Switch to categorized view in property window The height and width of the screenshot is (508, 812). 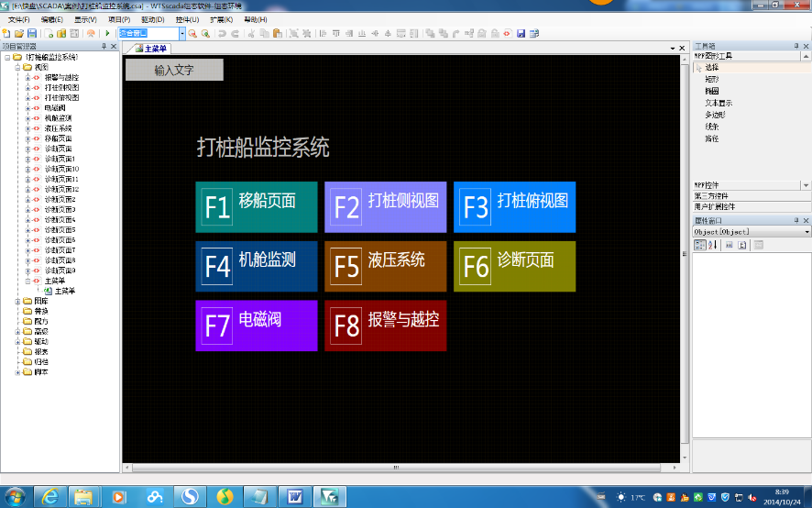click(x=700, y=245)
